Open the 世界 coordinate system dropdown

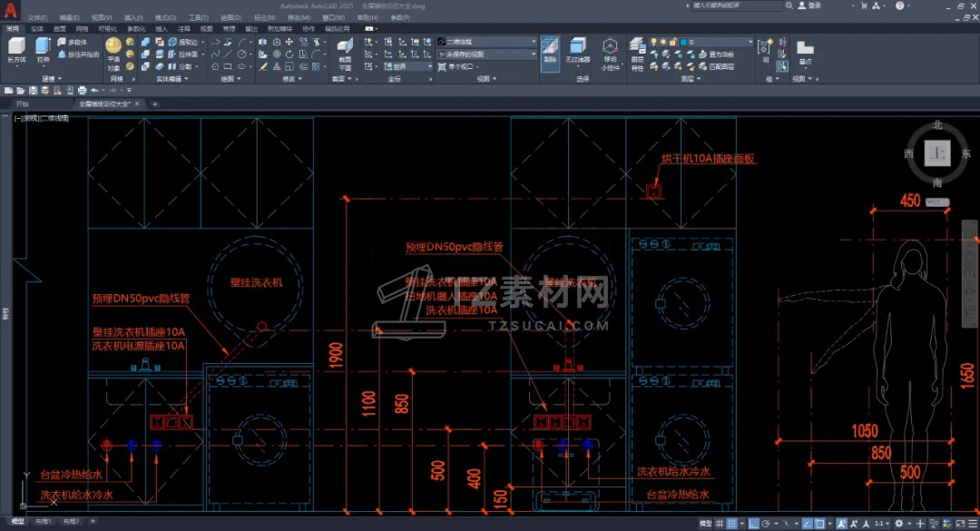pos(407,66)
